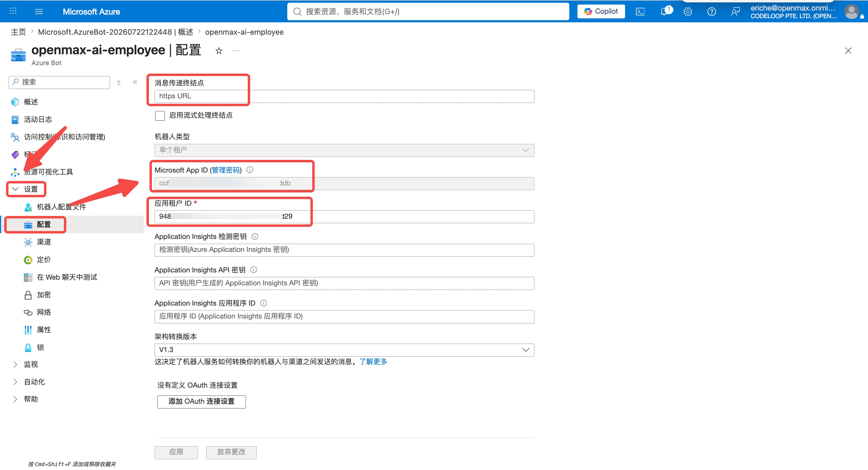
Task: Click the 应用租户 ID input field
Action: point(344,217)
